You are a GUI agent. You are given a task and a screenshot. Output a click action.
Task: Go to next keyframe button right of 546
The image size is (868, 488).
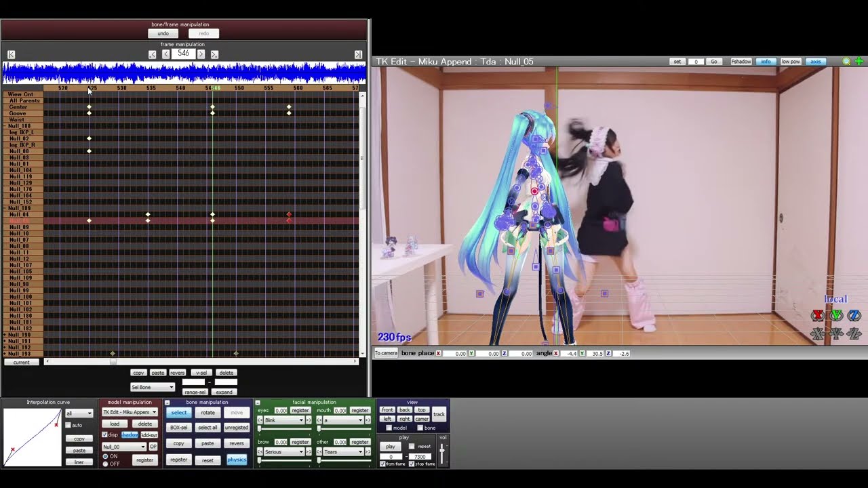pos(214,54)
